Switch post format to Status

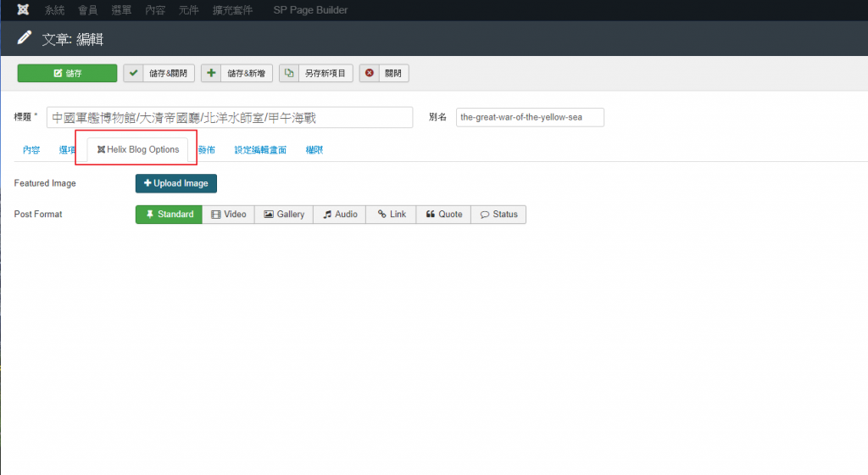point(498,215)
